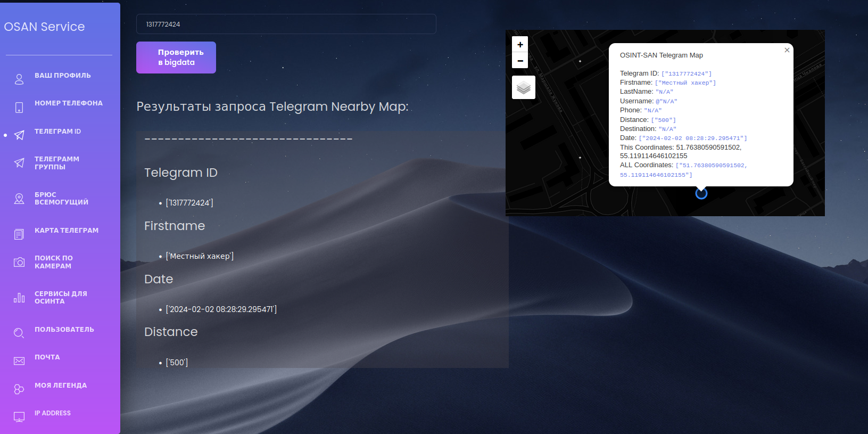868x434 pixels.
Task: Open Поиск по Камерам menu item
Action: tap(54, 262)
